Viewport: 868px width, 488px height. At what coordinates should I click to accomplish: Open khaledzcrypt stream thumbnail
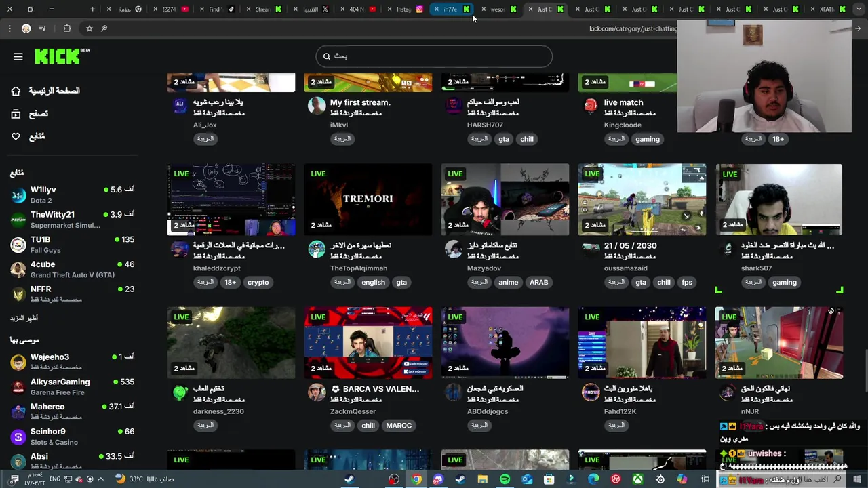click(231, 199)
